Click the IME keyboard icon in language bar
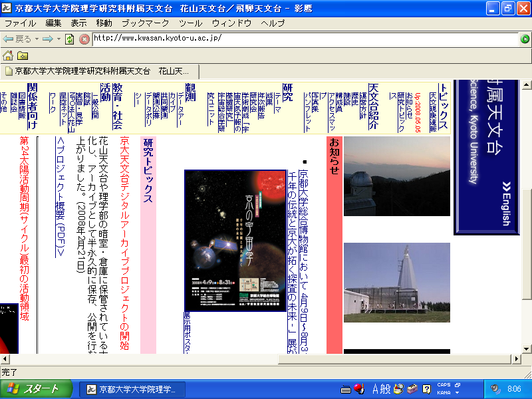This screenshot has width=532, height=399. pos(345,389)
